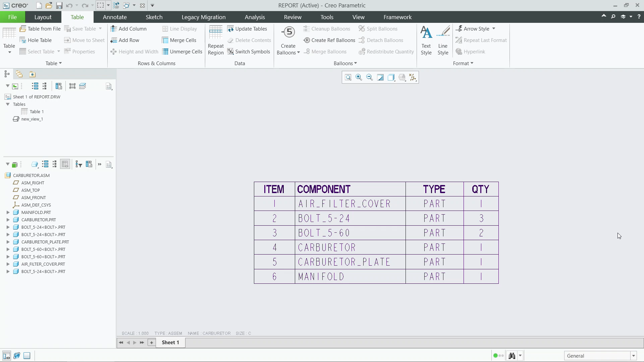Click the Zoom In magnifier icon

coord(359,77)
